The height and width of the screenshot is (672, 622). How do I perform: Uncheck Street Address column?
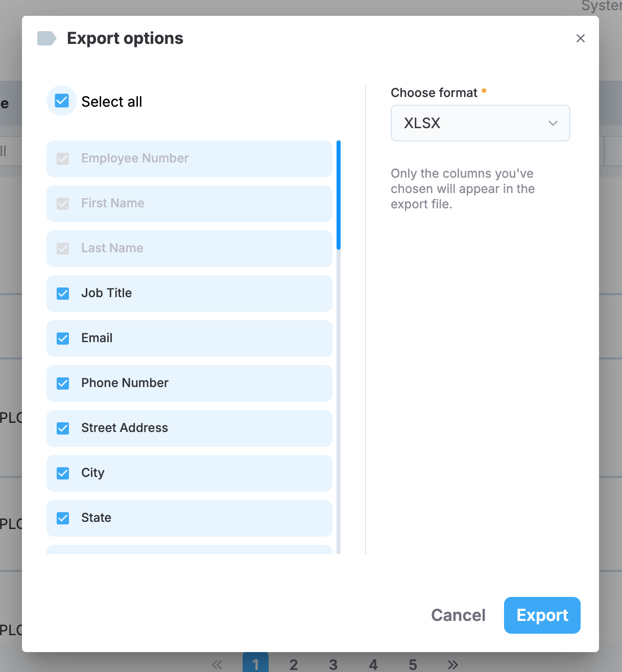click(x=63, y=428)
